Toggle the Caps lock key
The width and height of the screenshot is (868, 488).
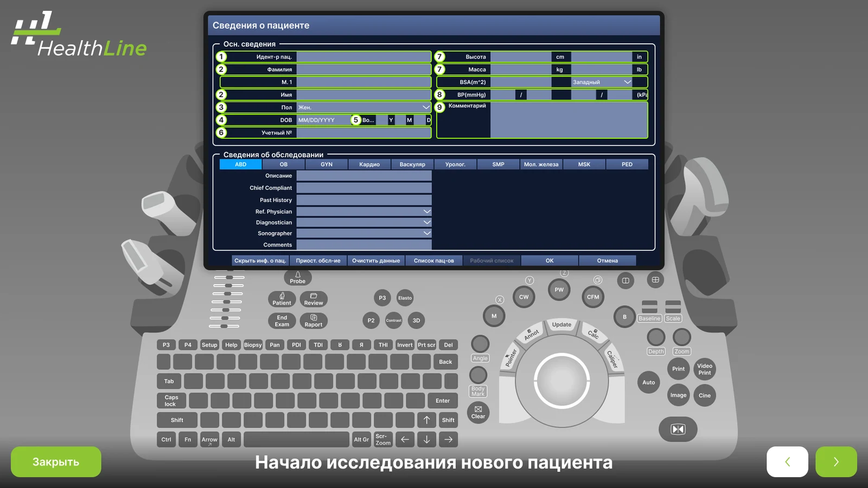click(x=171, y=401)
